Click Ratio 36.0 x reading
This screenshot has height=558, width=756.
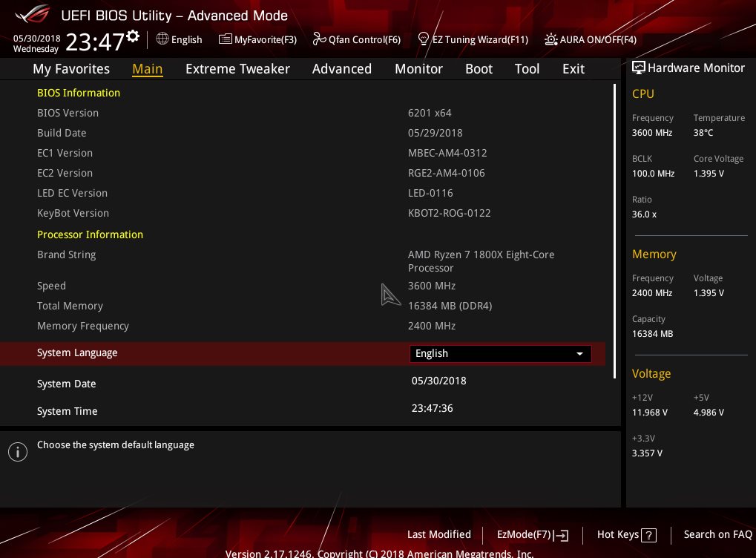(x=644, y=214)
